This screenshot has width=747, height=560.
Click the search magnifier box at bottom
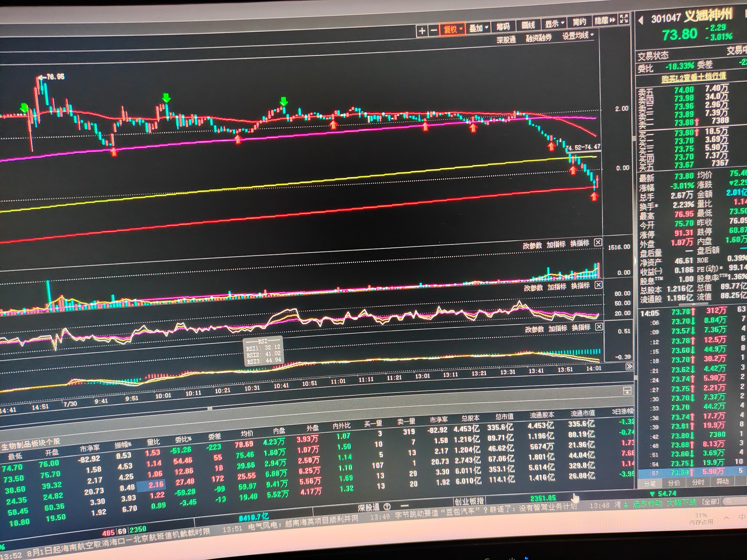[735, 501]
